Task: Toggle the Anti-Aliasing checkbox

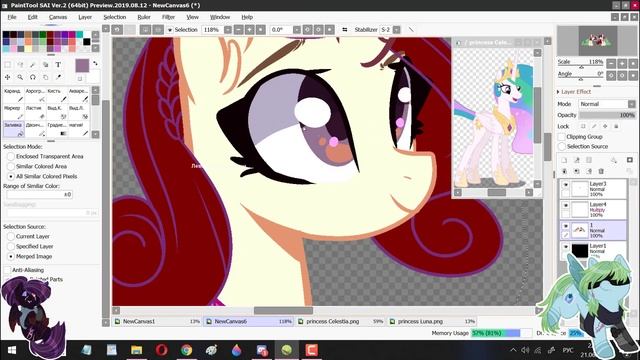Action: 7,270
